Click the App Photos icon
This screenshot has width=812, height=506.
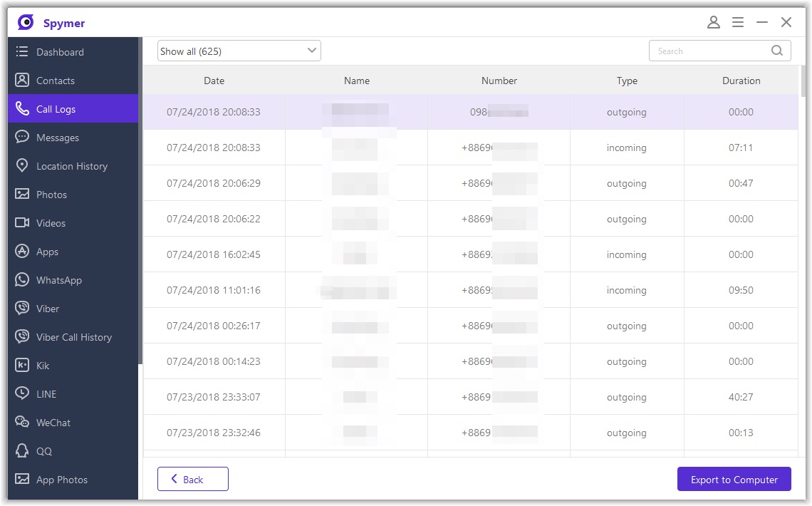(x=22, y=478)
